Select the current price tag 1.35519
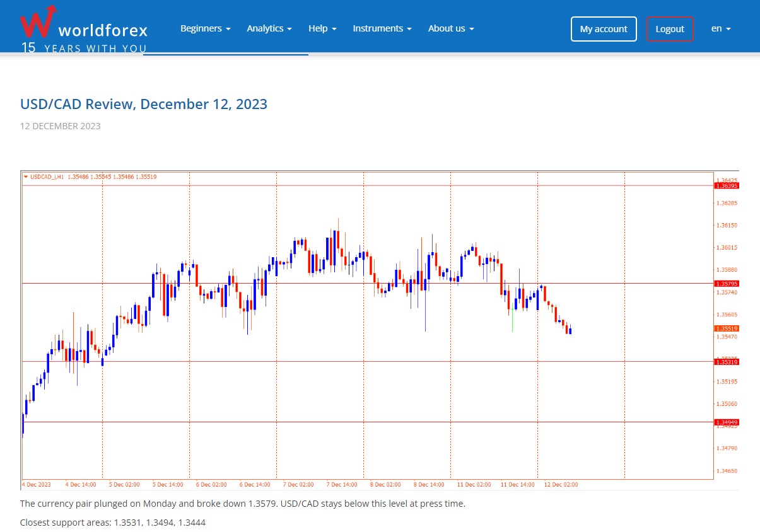 [x=727, y=328]
